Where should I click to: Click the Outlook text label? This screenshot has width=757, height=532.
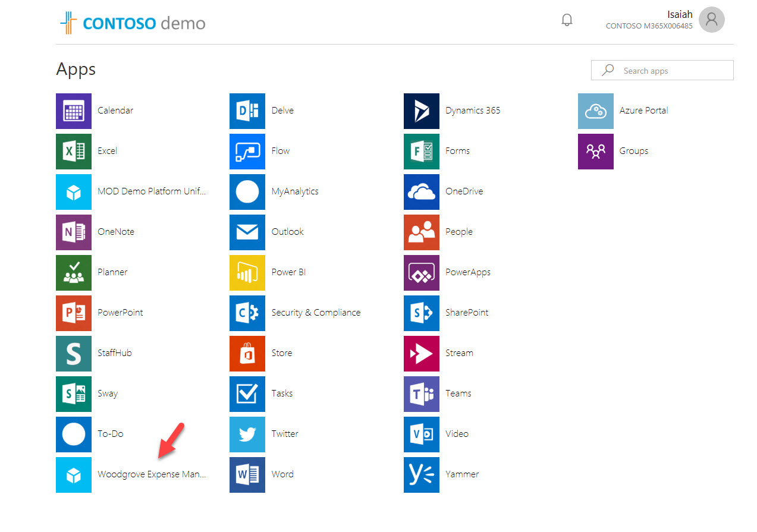tap(288, 232)
